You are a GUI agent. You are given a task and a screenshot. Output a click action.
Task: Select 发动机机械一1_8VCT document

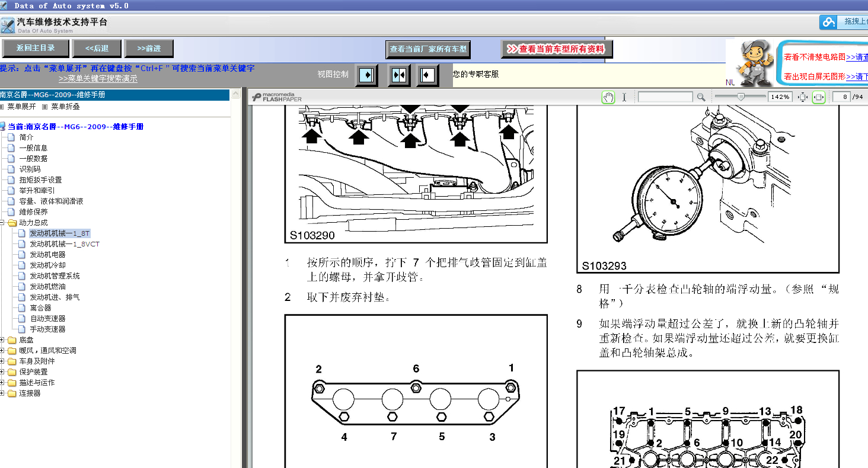[65, 244]
